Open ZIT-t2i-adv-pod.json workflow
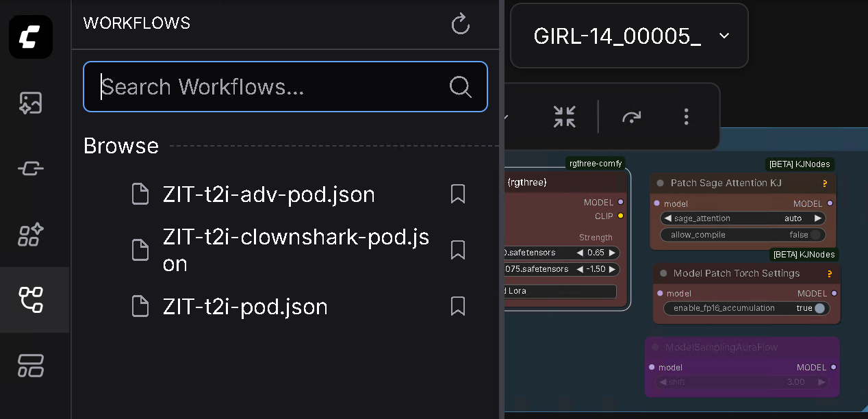 (268, 194)
